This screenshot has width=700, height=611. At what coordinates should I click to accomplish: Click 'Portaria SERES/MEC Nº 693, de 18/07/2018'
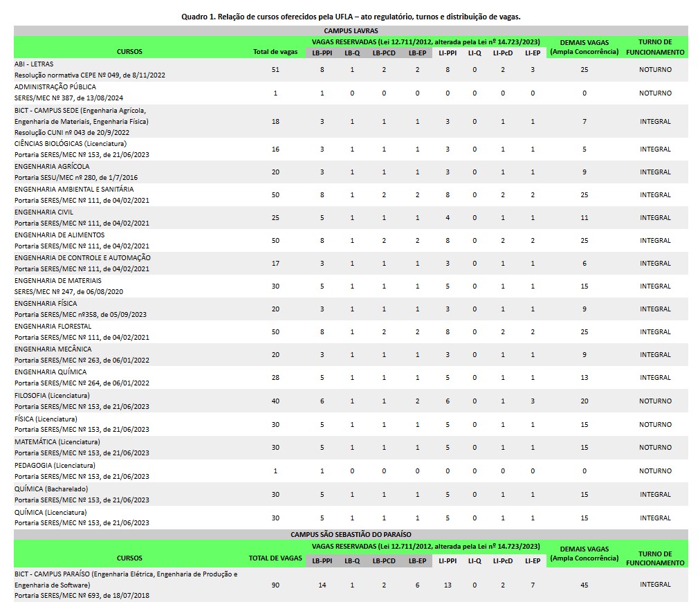click(82, 595)
